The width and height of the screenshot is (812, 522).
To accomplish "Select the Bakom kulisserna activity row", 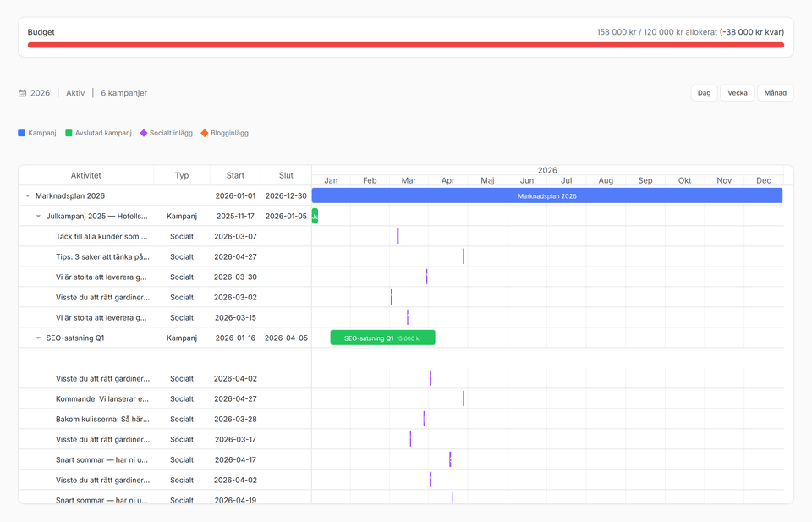I will 102,419.
